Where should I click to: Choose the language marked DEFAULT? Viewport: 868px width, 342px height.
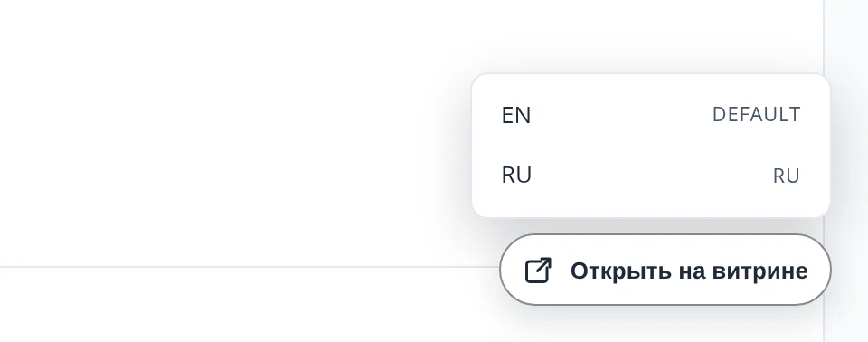point(650,115)
